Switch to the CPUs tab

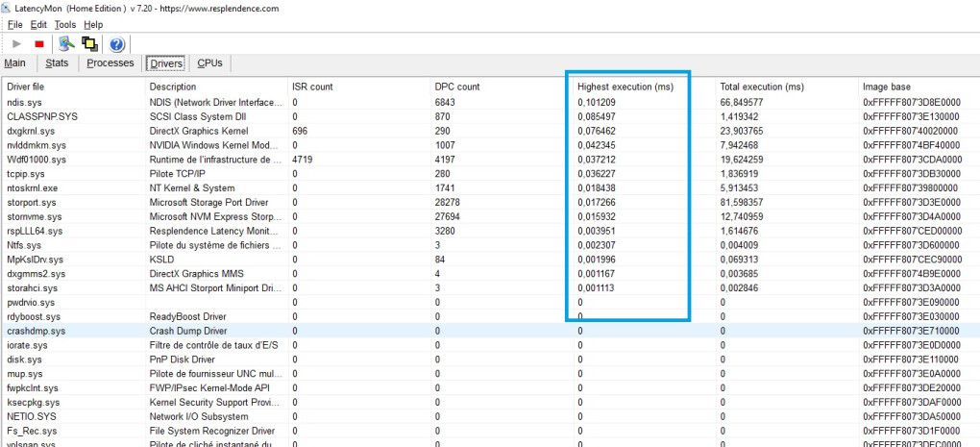pos(209,63)
